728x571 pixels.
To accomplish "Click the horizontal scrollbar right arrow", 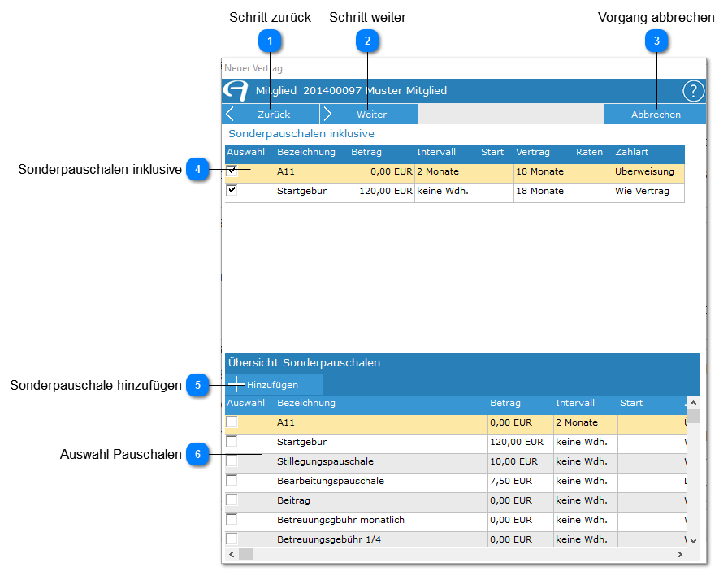I will coord(680,554).
